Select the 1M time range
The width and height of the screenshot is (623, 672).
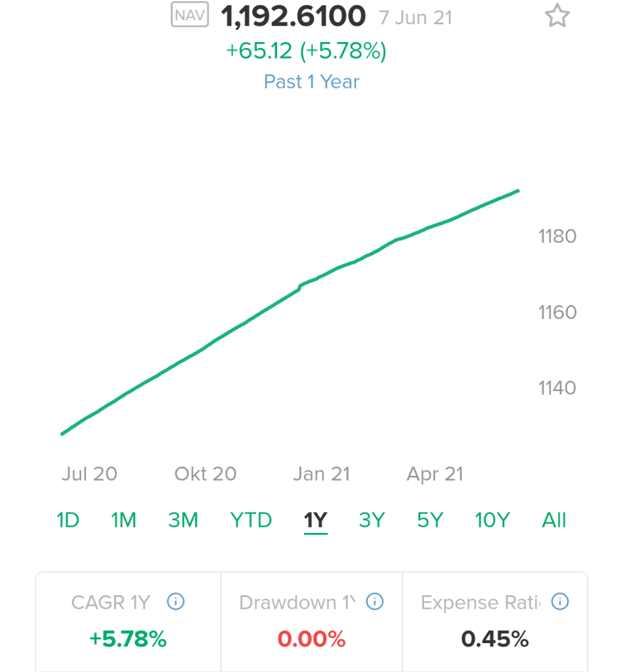(x=123, y=520)
